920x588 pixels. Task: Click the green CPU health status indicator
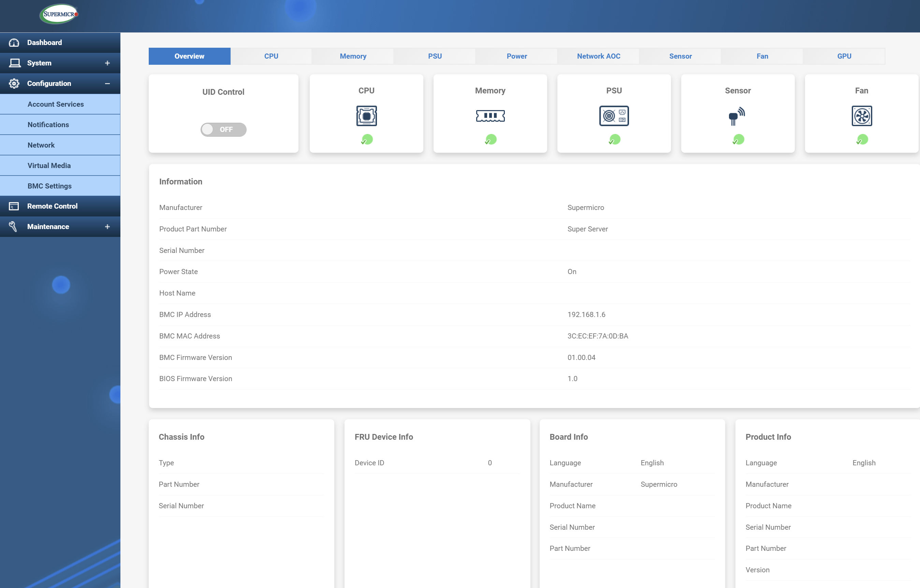click(366, 140)
